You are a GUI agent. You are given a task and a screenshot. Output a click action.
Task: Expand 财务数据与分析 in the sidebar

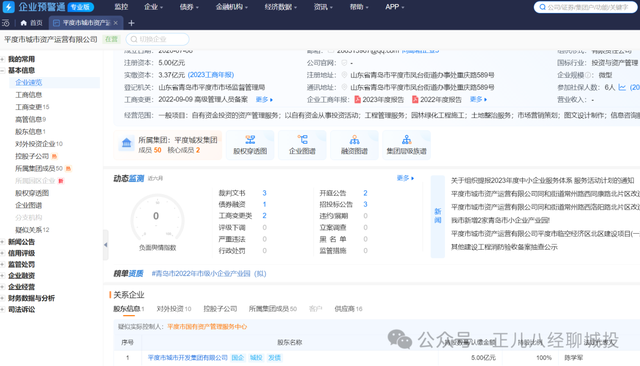2,298
